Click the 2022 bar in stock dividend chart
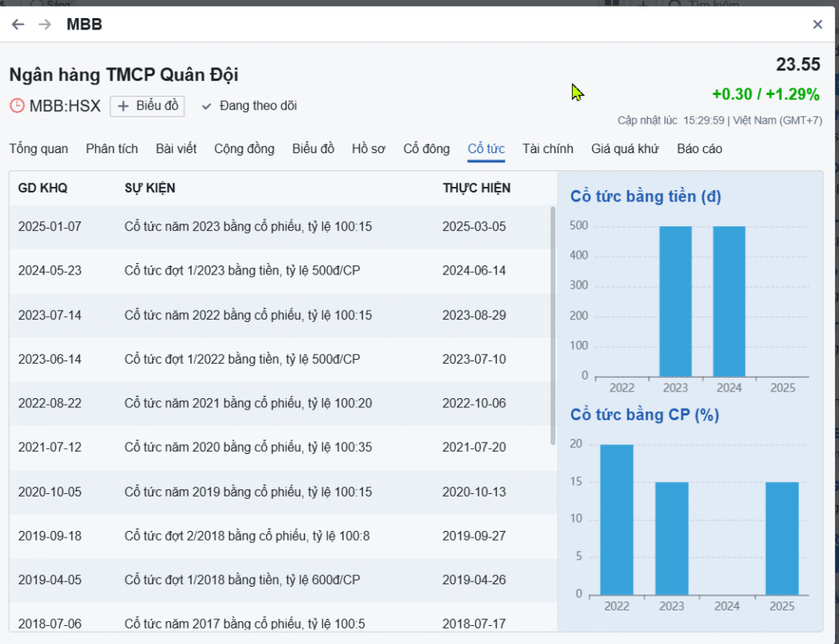 pos(616,519)
